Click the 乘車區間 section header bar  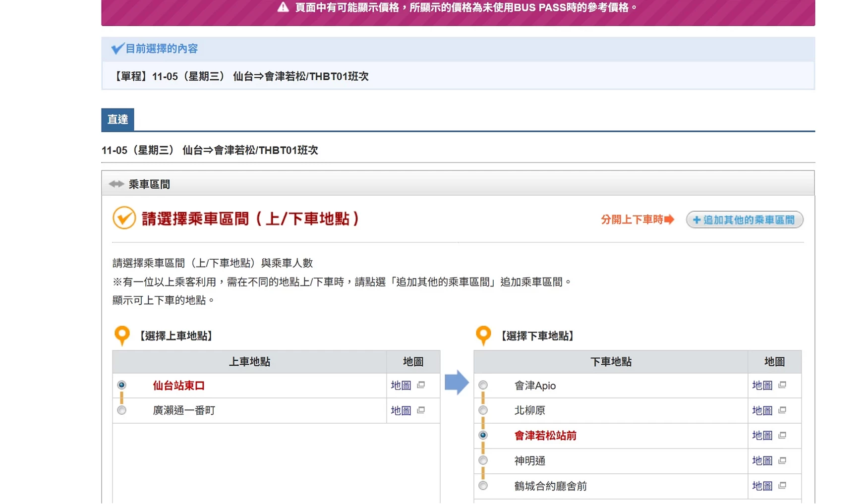point(458,184)
